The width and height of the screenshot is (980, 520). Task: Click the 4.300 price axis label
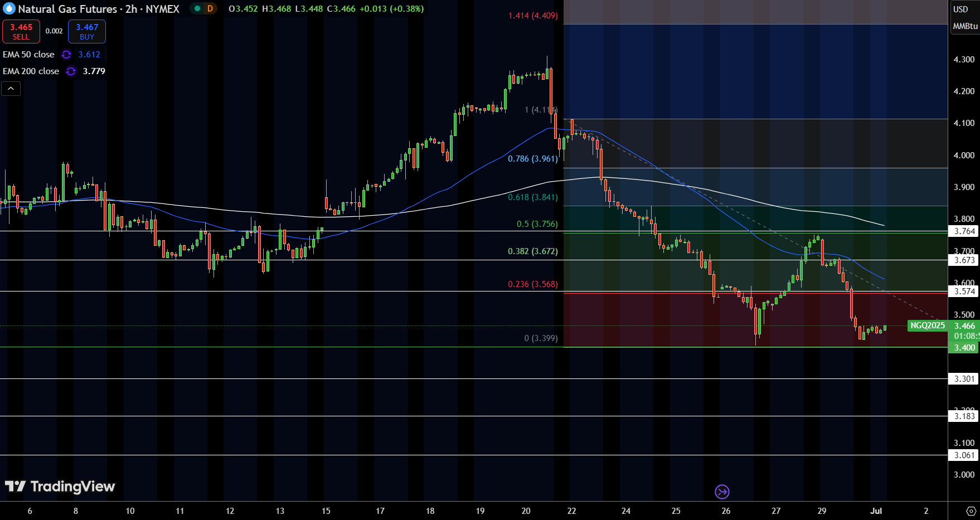coord(964,60)
